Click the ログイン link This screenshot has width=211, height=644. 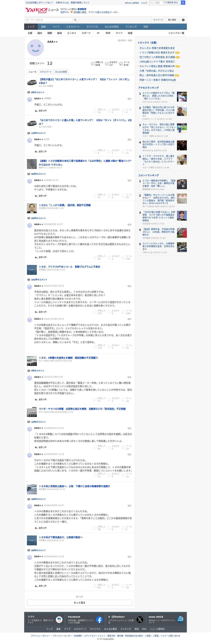point(65,12)
